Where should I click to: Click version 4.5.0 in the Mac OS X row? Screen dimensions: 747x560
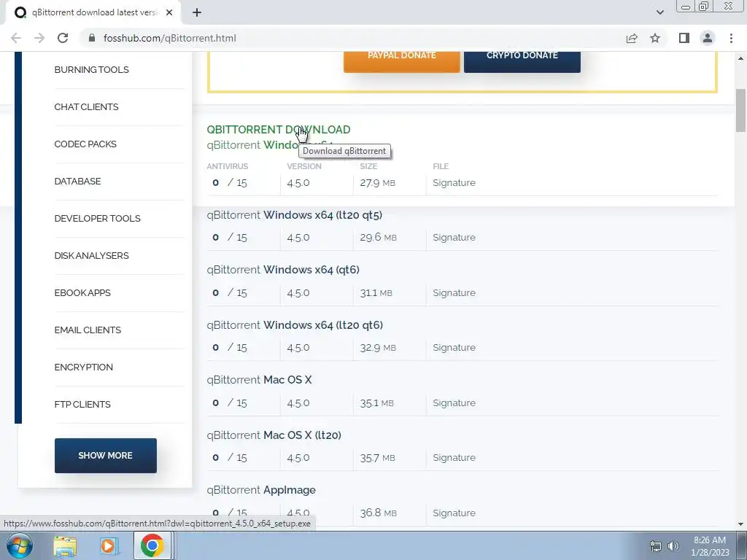[x=298, y=402]
